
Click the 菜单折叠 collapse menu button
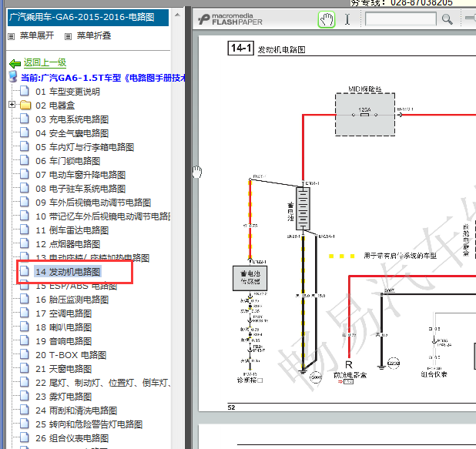click(94, 35)
